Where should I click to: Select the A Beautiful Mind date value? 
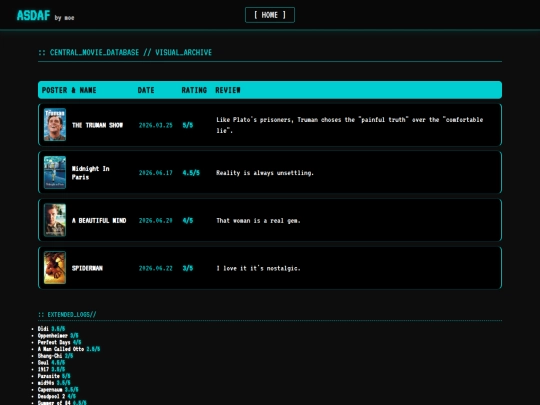point(155,220)
